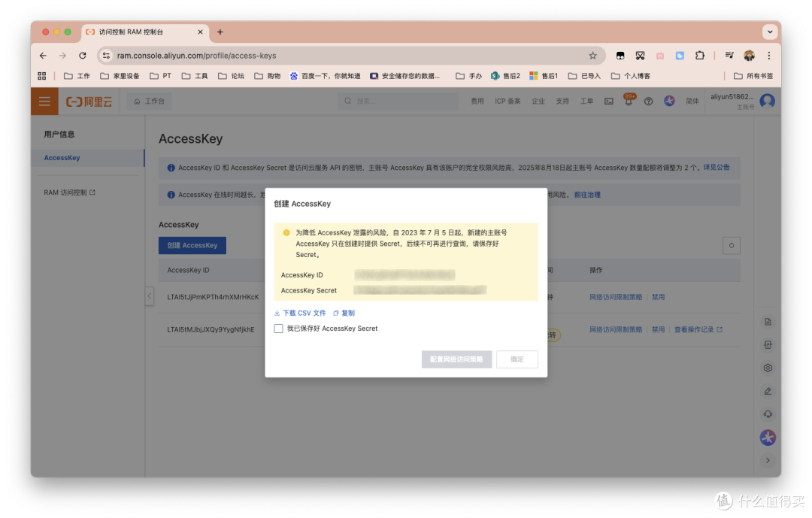Open browser extensions puzzle icon

(700, 56)
